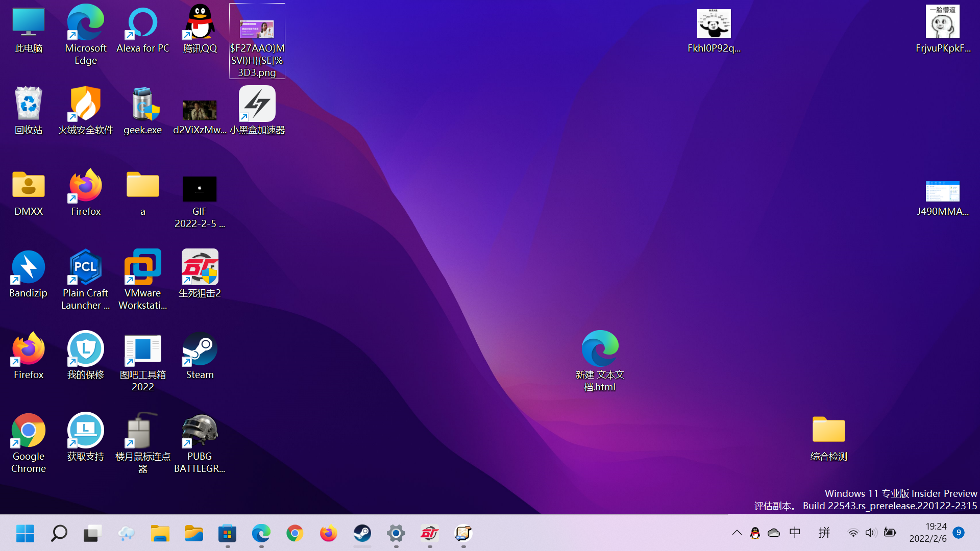
Task: Select the 此电脑 desktop icon
Action: 29,30
